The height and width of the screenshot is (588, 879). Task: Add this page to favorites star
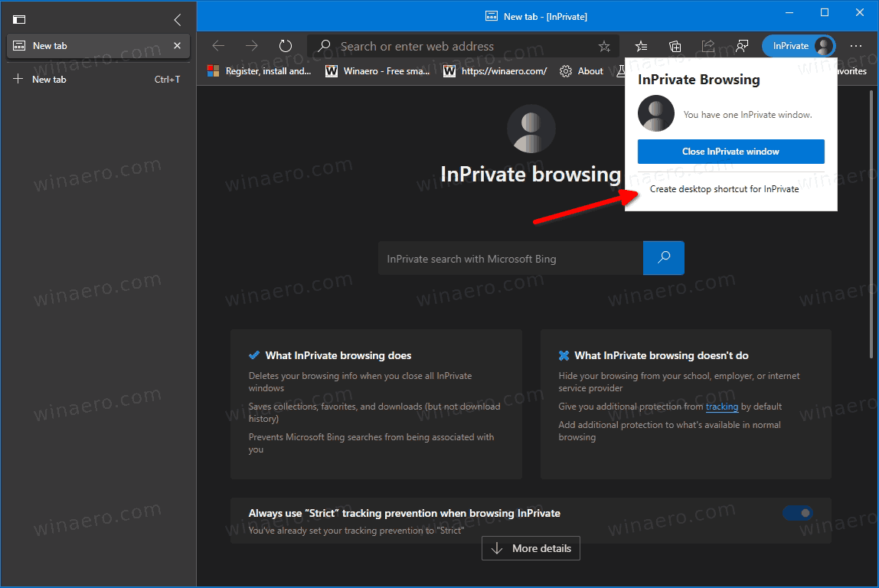(604, 47)
